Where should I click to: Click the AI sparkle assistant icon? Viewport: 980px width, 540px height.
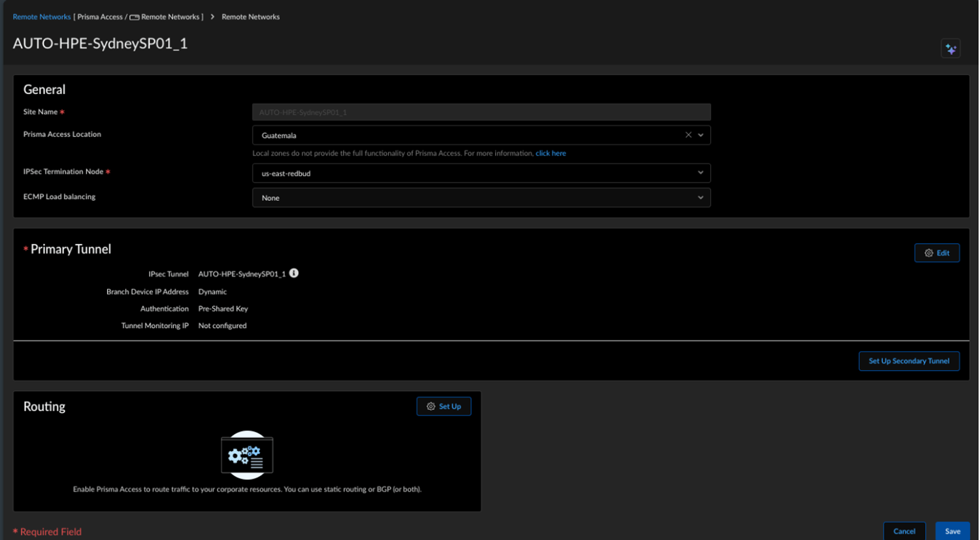[951, 48]
